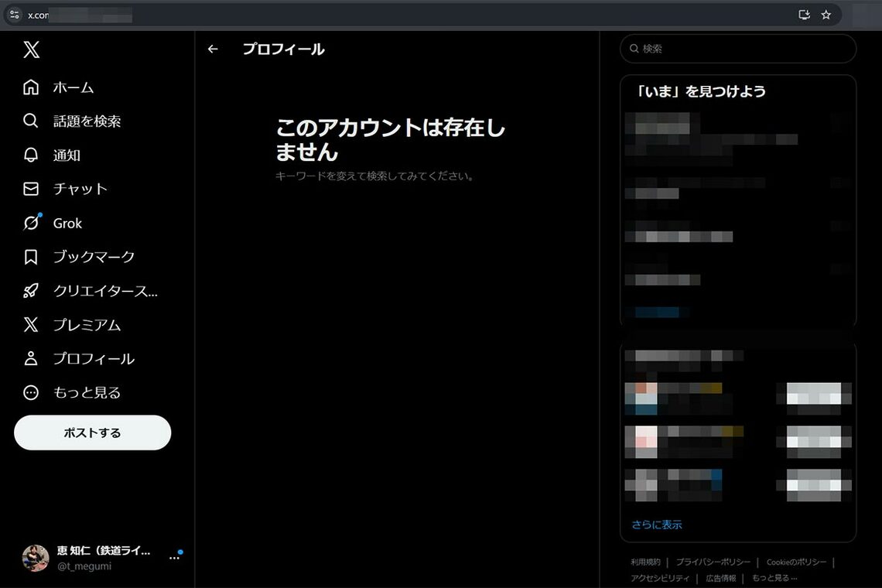Open the 利用規約 terms link
The height and width of the screenshot is (588, 882).
coord(648,562)
